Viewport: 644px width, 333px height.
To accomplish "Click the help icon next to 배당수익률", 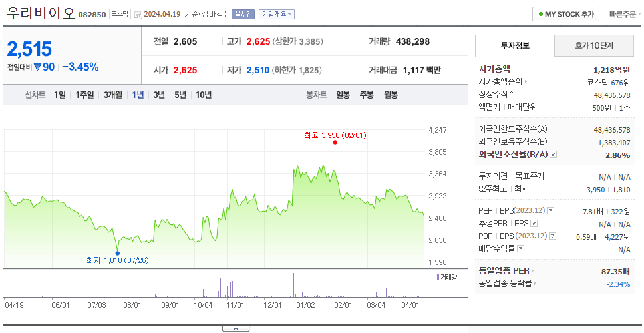I will (520, 248).
